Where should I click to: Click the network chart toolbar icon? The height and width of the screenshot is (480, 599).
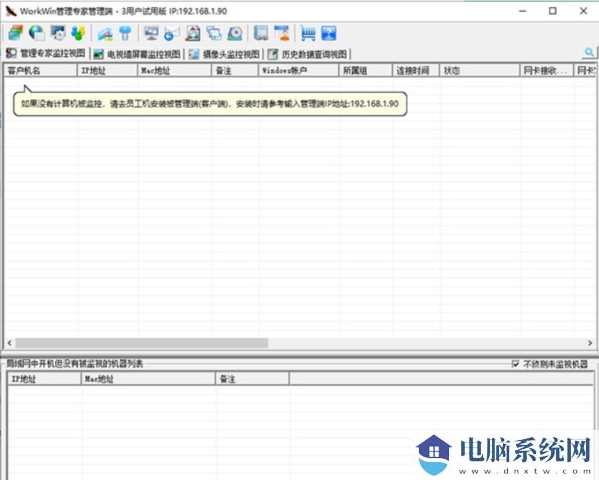pos(105,33)
